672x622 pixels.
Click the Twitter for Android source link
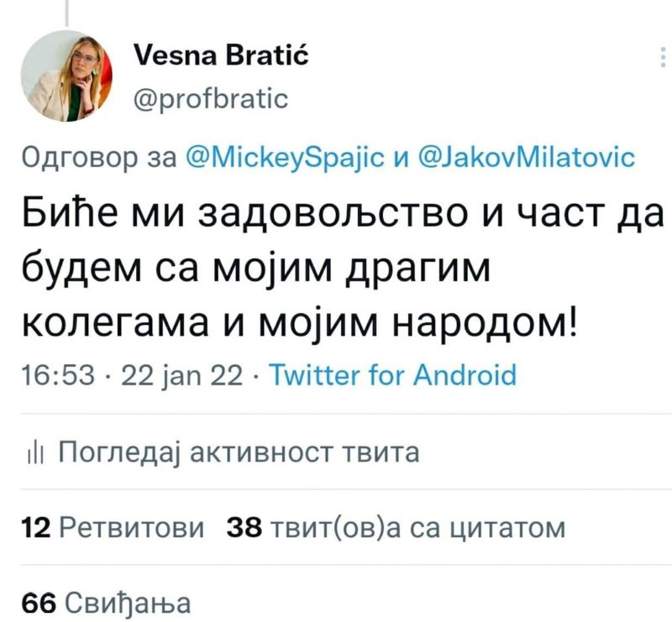pos(392,375)
